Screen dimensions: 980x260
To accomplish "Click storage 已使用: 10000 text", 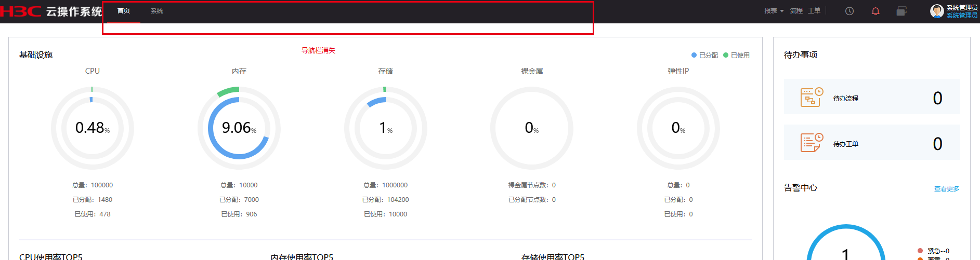I will (x=386, y=214).
